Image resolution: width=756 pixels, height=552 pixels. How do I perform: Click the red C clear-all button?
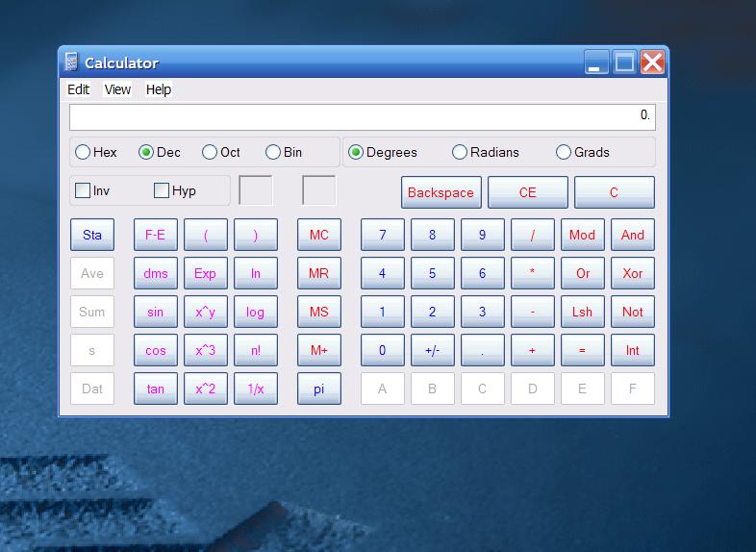(615, 192)
